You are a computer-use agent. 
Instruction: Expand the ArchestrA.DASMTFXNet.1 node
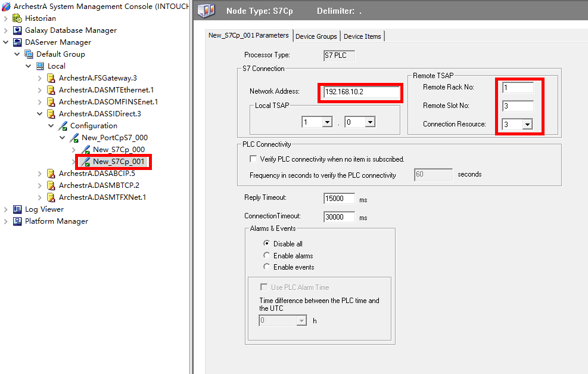pyautogui.click(x=40, y=197)
